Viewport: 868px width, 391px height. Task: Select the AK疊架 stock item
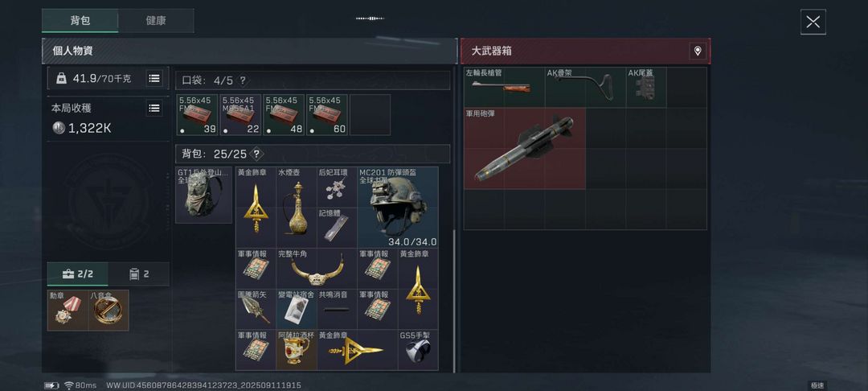pos(585,87)
